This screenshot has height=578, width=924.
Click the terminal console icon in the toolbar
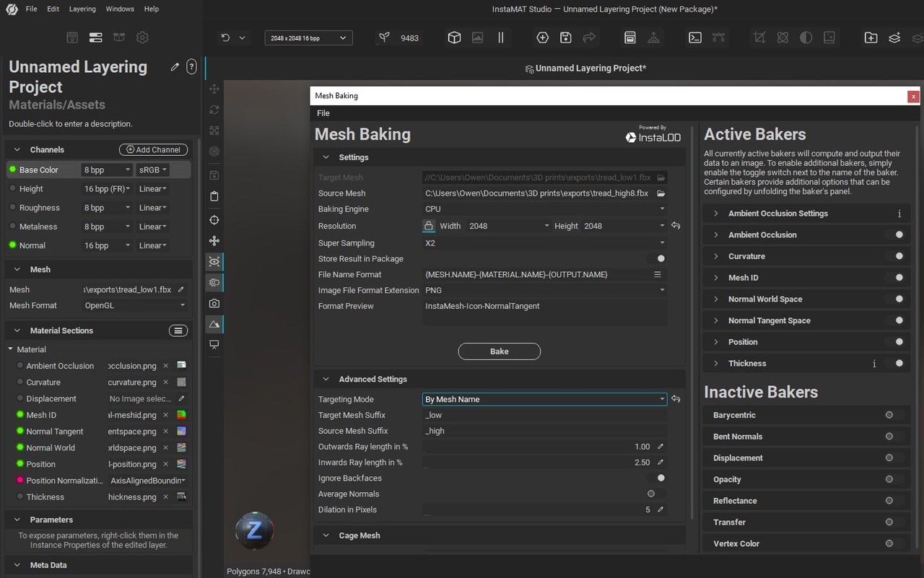pyautogui.click(x=695, y=38)
